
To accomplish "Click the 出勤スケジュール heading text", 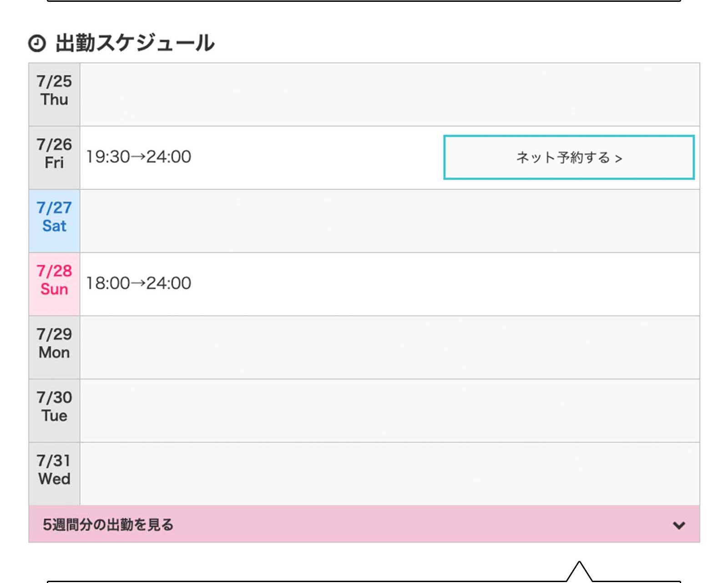I will (135, 44).
